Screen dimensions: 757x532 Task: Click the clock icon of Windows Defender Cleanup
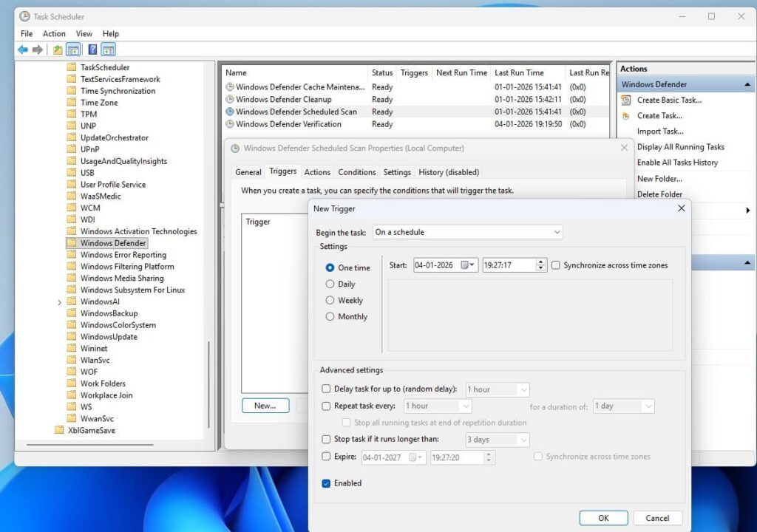[x=230, y=100]
